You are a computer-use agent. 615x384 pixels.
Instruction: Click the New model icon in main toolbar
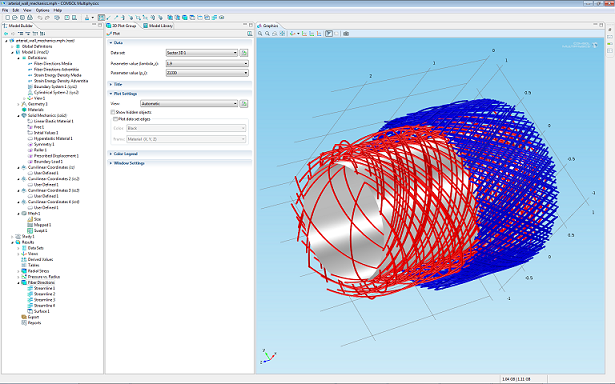(x=7, y=18)
